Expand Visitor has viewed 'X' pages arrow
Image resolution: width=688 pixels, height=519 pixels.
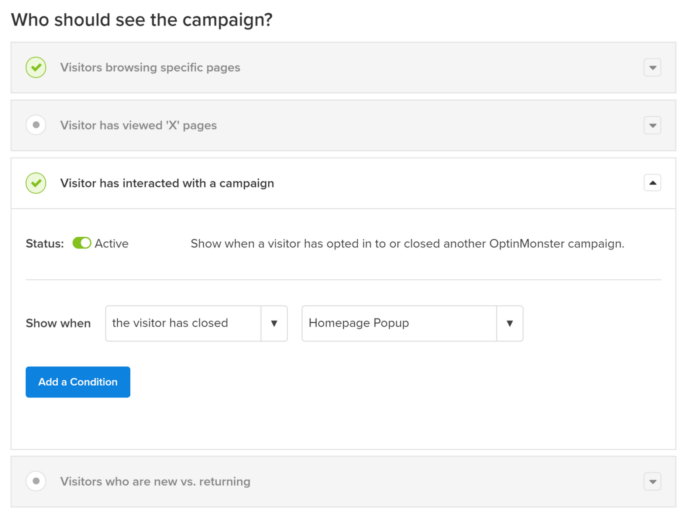[652, 125]
